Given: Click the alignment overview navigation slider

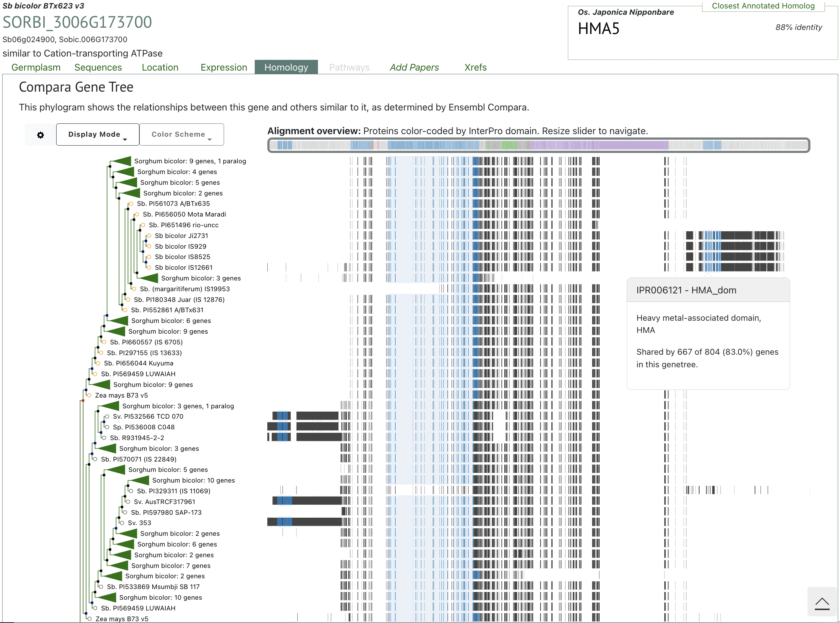Looking at the screenshot, I should coord(538,145).
